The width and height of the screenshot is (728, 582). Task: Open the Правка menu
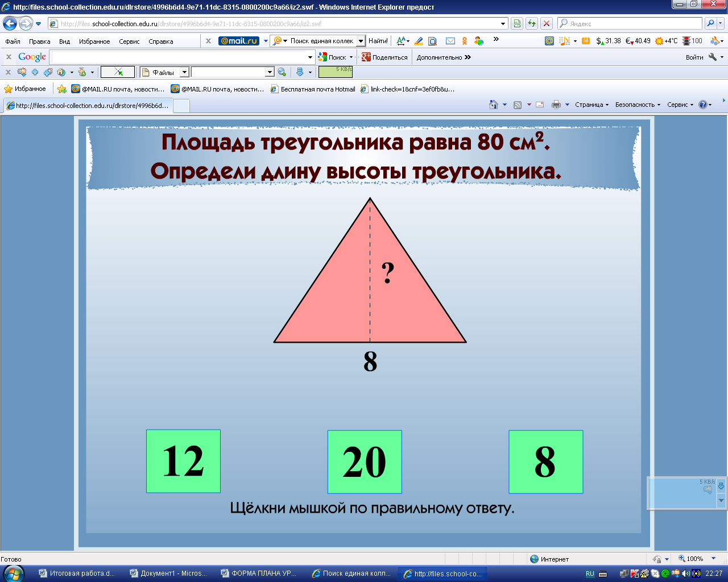coord(40,41)
